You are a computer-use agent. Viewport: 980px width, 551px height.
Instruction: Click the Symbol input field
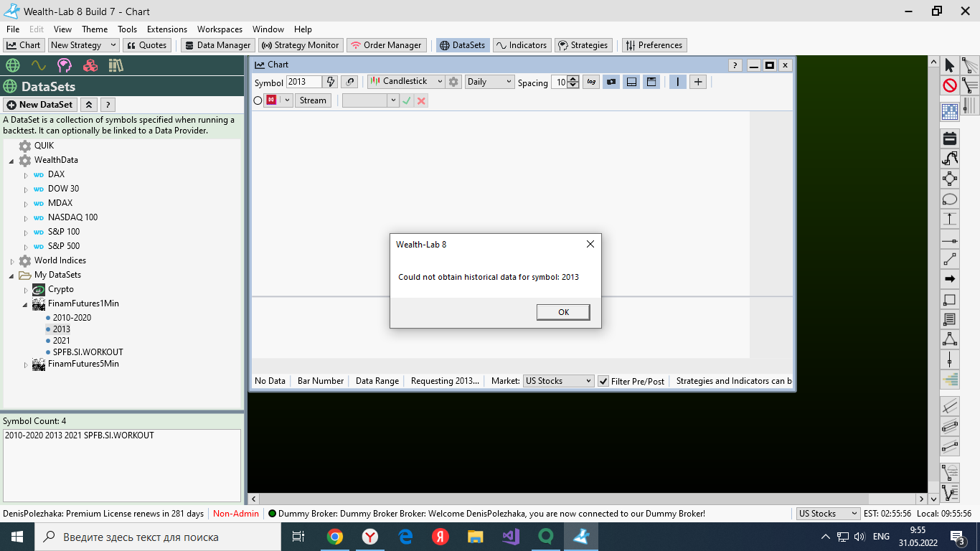(304, 82)
